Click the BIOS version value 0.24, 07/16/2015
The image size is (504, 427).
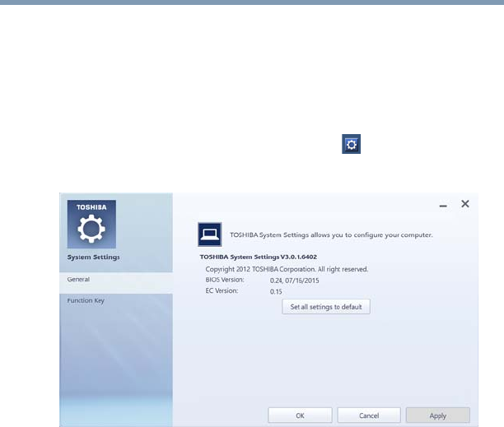pyautogui.click(x=295, y=281)
